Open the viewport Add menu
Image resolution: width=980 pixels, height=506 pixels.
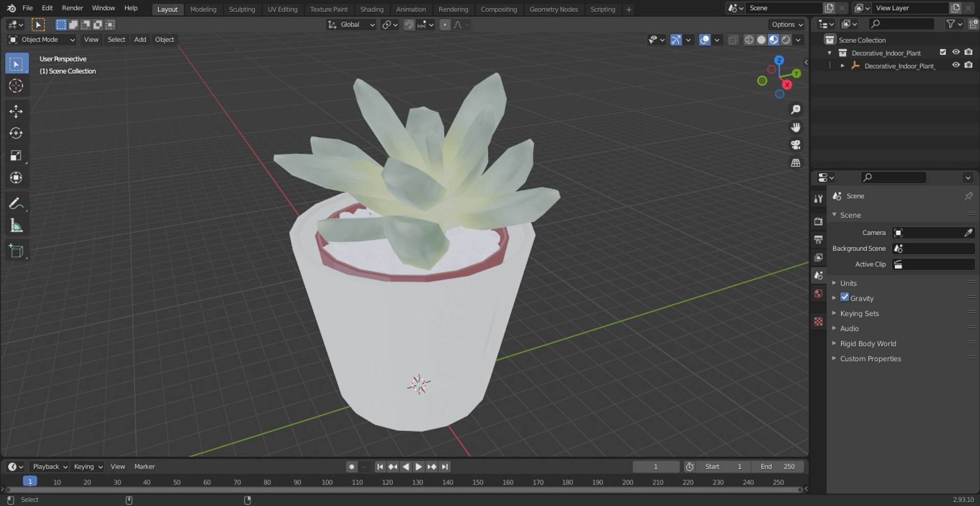(x=140, y=40)
